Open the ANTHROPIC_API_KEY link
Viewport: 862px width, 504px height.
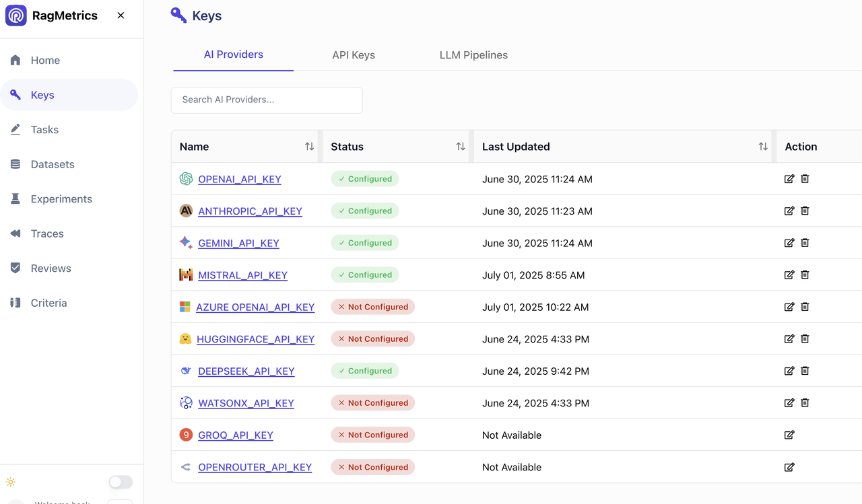[250, 211]
